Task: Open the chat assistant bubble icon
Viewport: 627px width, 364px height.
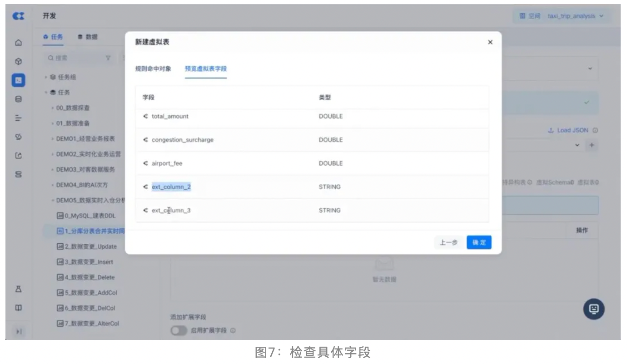Action: (x=593, y=309)
